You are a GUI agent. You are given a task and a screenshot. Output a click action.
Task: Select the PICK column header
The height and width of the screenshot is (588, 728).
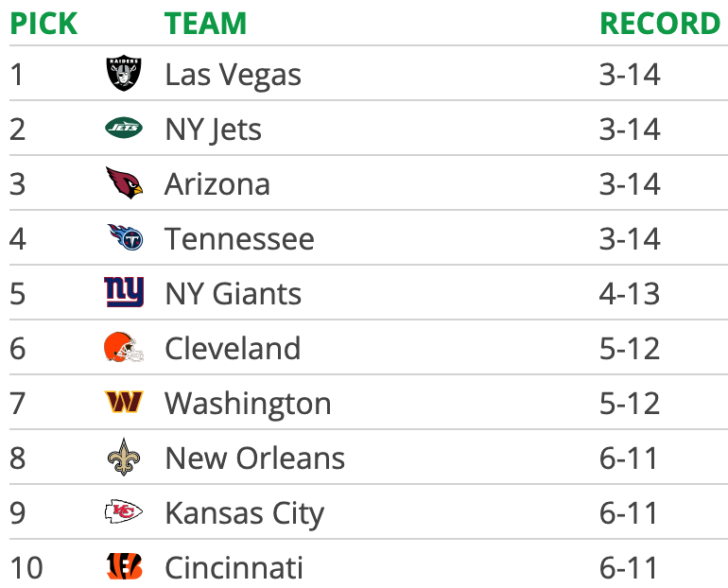click(43, 23)
